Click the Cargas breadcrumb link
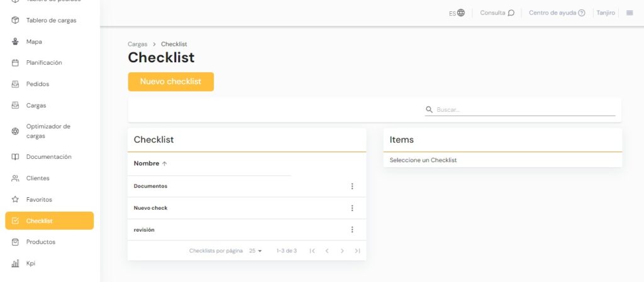Image resolution: width=644 pixels, height=282 pixels. (x=137, y=44)
